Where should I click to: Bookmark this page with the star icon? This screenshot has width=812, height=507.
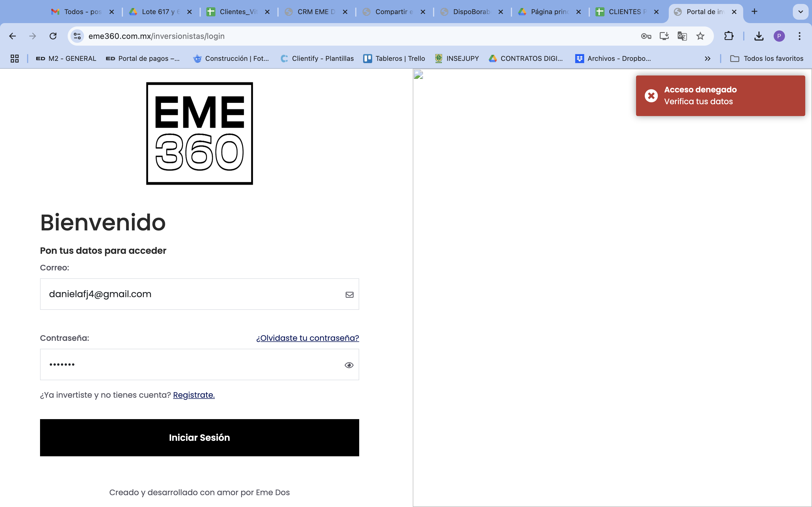(x=700, y=36)
